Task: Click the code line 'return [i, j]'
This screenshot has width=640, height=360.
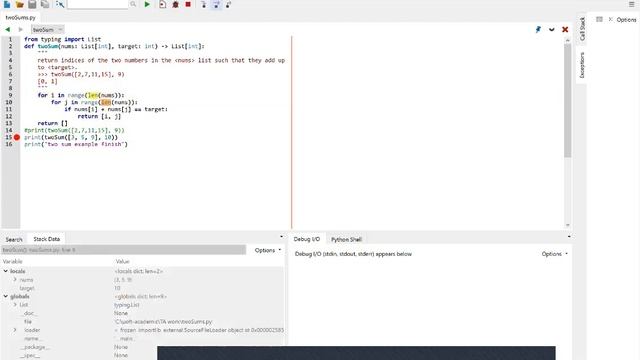Action: pos(99,116)
